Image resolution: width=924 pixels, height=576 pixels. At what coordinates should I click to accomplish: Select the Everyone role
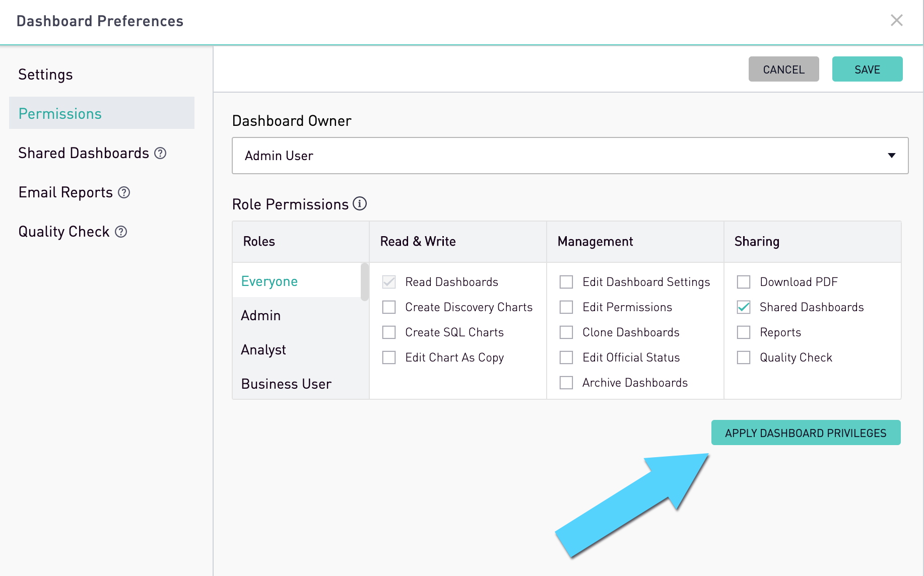[x=297, y=280]
